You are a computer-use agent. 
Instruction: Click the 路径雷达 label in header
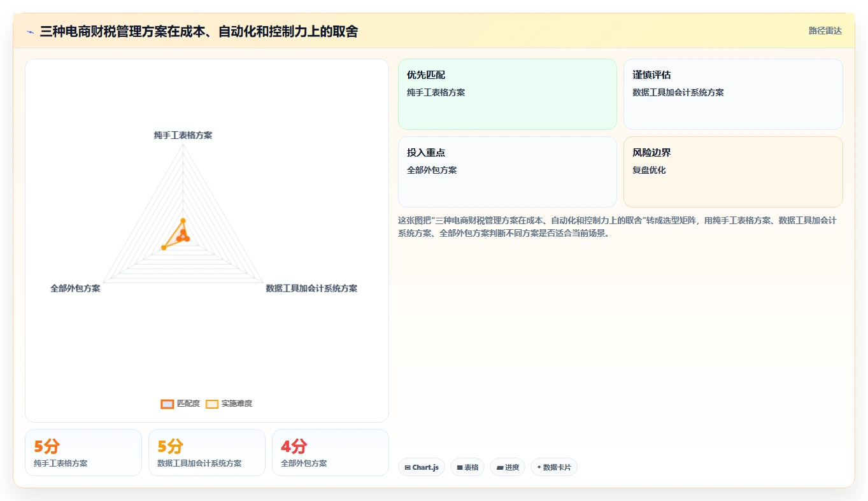point(825,31)
